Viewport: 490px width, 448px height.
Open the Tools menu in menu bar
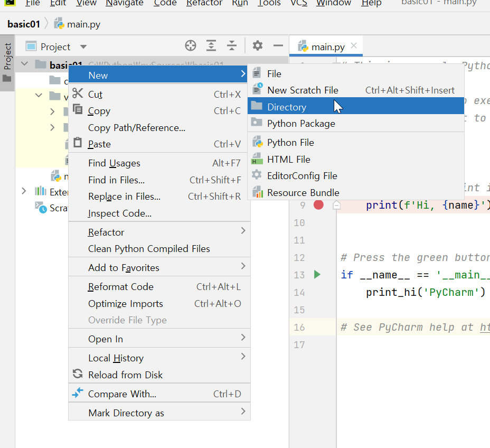(x=269, y=3)
